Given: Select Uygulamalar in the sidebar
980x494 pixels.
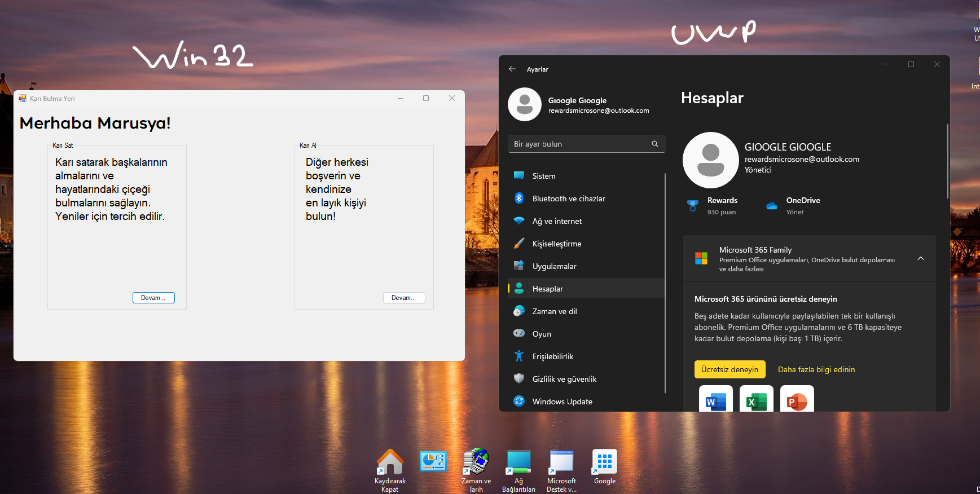Looking at the screenshot, I should [586, 266].
